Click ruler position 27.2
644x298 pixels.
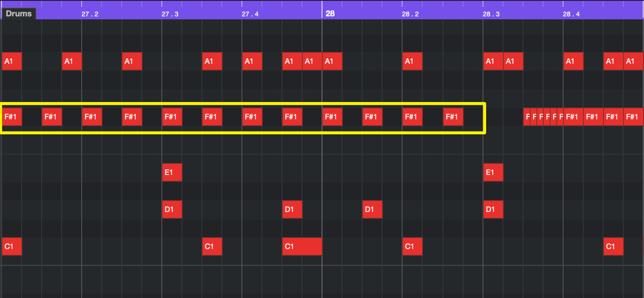[90, 14]
